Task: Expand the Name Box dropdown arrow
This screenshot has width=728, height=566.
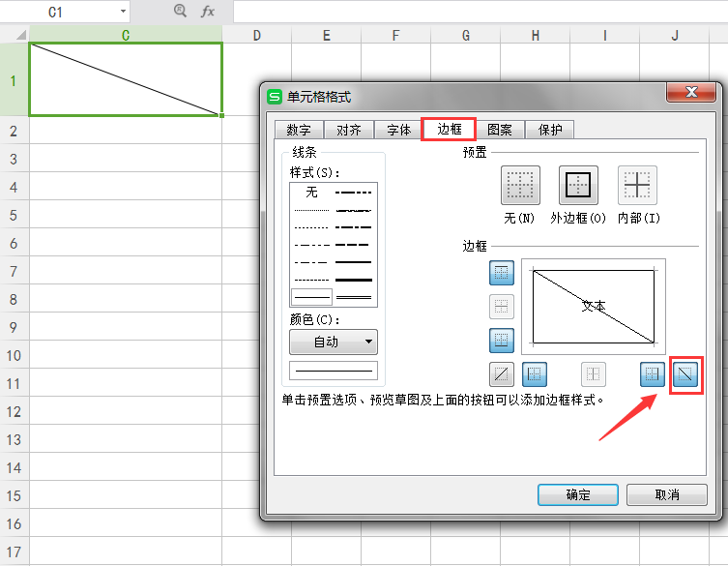Action: pyautogui.click(x=123, y=12)
